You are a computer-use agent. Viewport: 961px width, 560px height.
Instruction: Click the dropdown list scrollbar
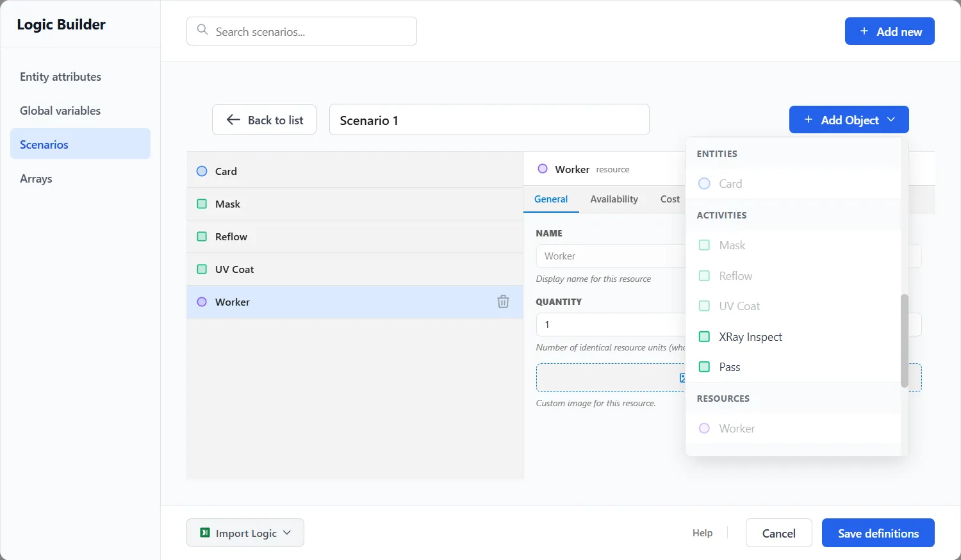(905, 341)
